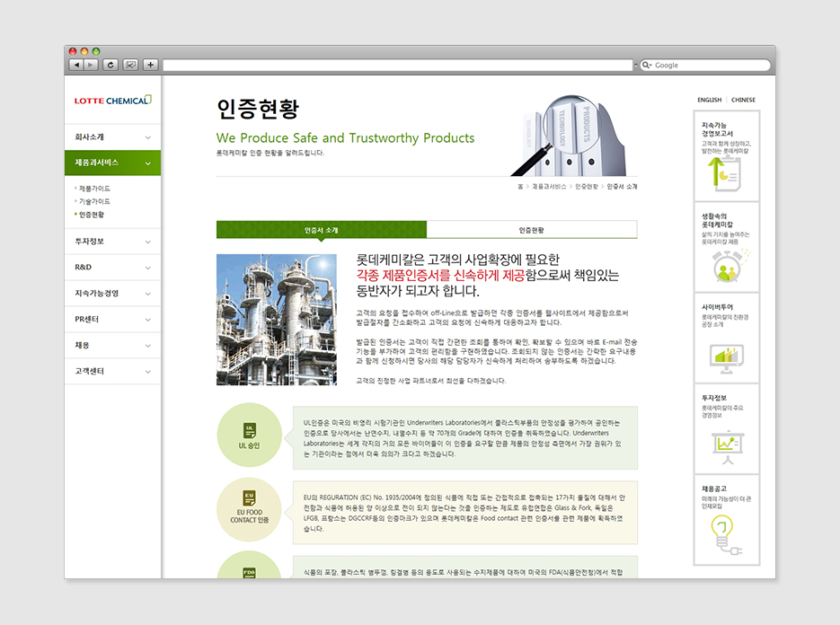The image size is (840, 625).
Task: Expand the 회사소개 menu chevron
Action: [x=148, y=137]
